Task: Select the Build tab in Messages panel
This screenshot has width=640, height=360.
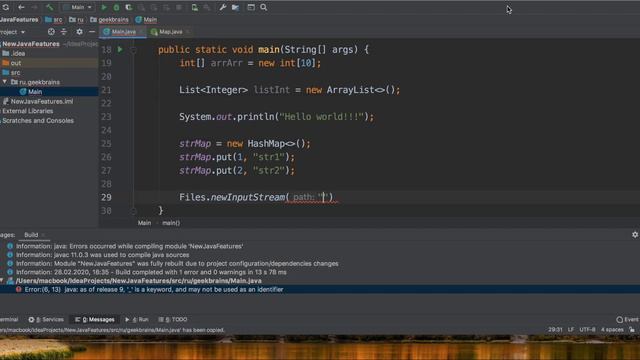Action: (x=31, y=235)
